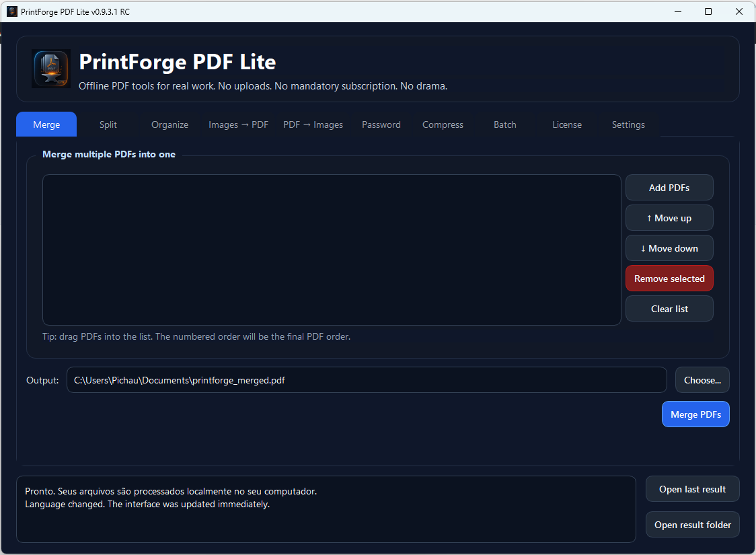Viewport: 756px width, 555px height.
Task: Click the 'Language changed' status line
Action: [147, 504]
